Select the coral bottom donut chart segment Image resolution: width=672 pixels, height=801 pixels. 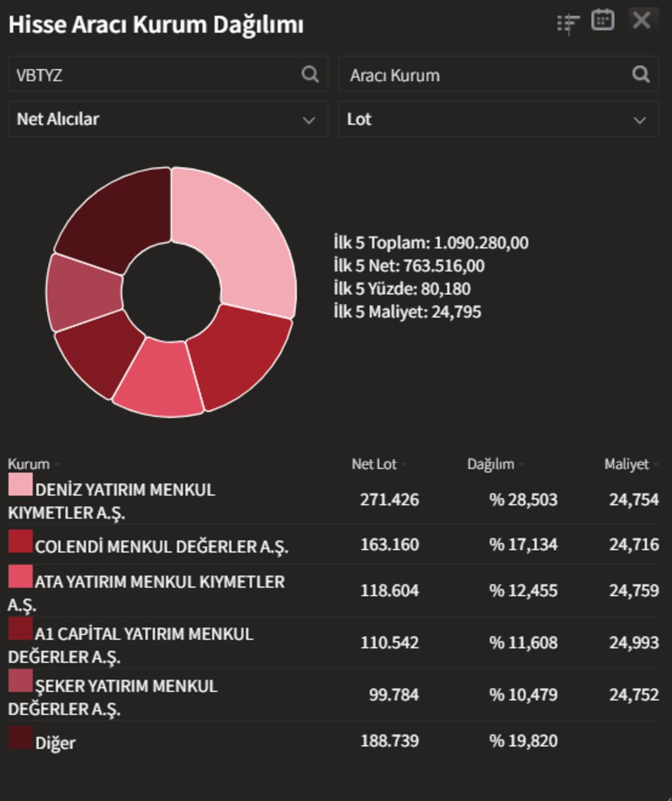tap(161, 380)
